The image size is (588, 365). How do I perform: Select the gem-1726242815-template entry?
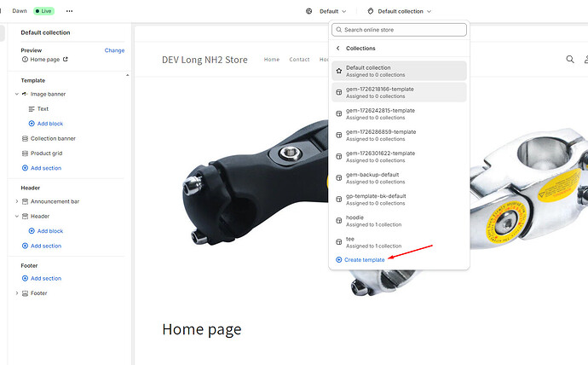click(x=399, y=113)
